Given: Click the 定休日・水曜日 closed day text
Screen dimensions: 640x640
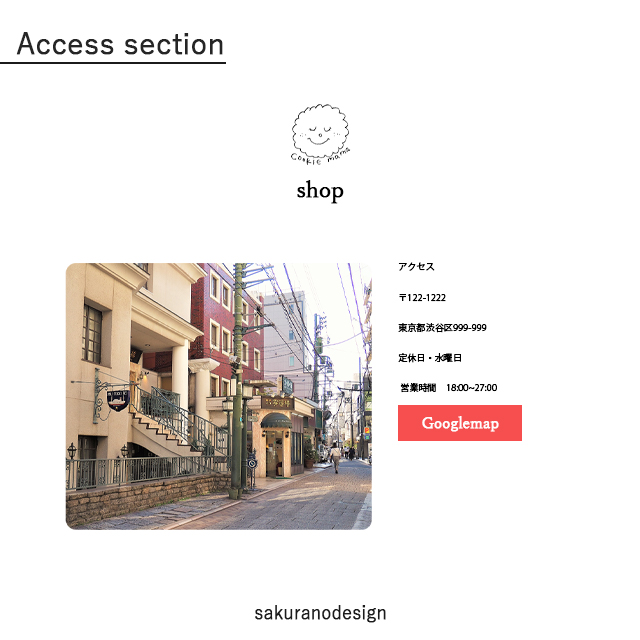Looking at the screenshot, I should coord(430,358).
